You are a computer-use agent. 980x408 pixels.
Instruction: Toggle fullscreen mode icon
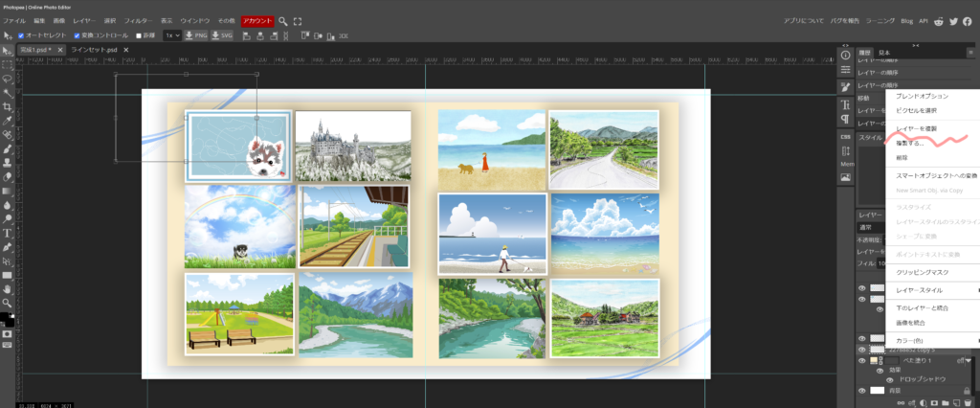click(298, 20)
